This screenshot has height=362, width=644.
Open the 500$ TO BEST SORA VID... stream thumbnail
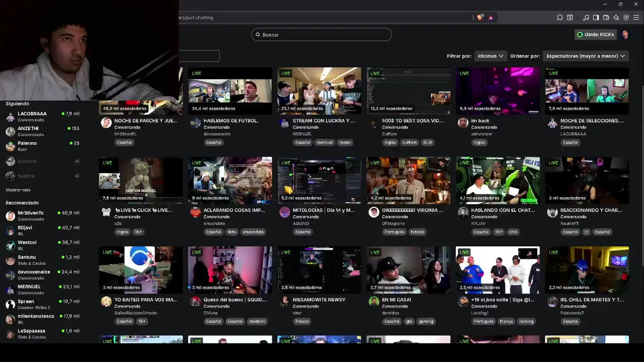[409, 91]
